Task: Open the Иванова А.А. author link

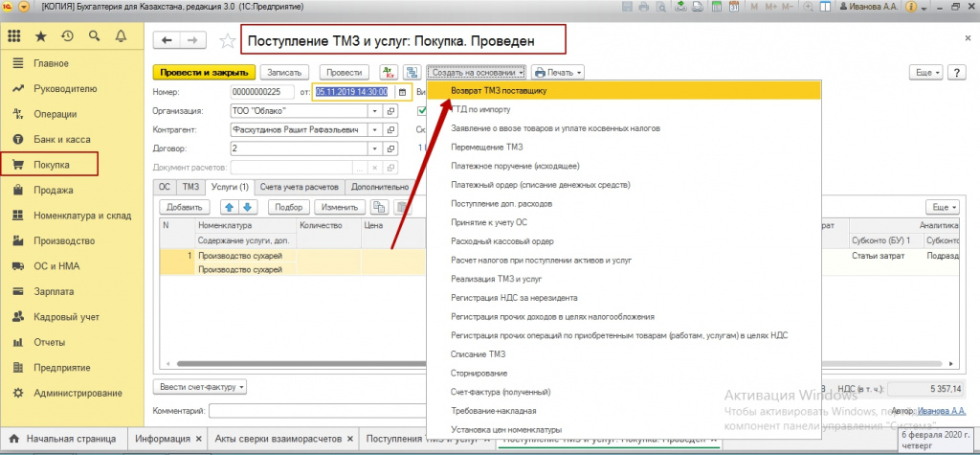Action: pyautogui.click(x=942, y=411)
